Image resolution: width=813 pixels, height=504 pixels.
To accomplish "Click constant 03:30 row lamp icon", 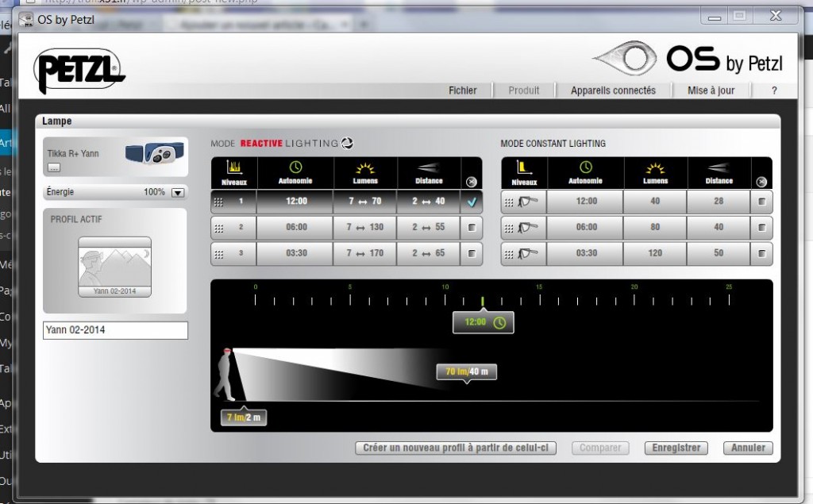I will coord(528,253).
